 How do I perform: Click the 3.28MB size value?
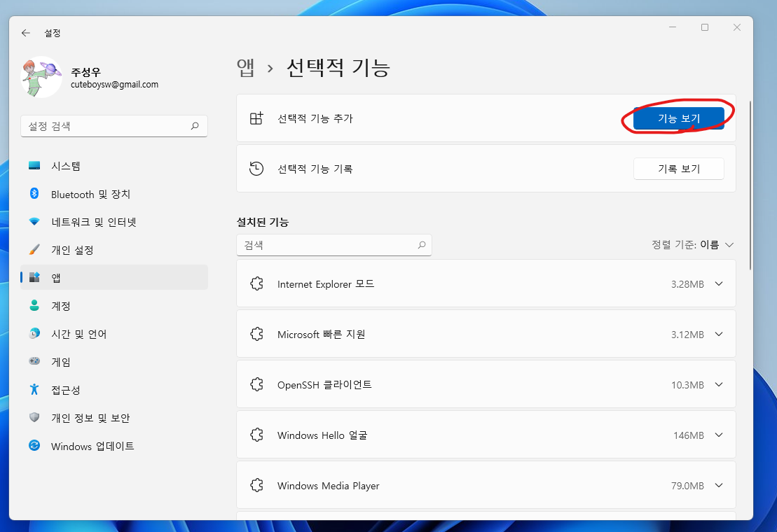pyautogui.click(x=687, y=284)
